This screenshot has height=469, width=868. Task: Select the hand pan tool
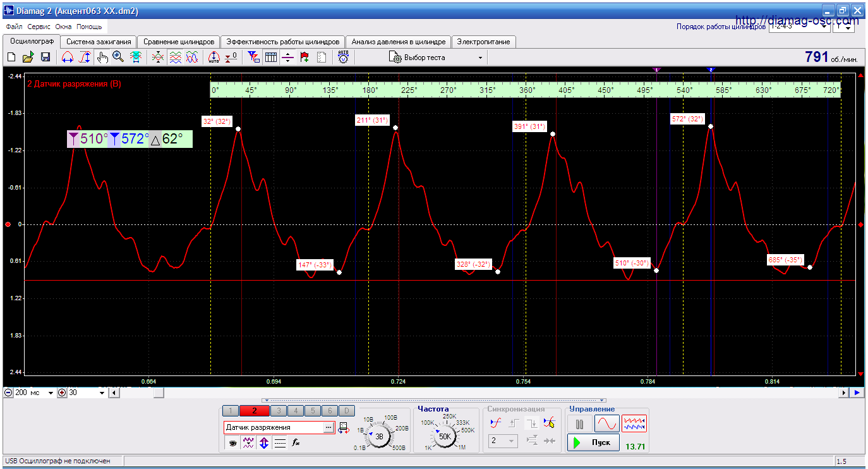coord(102,58)
